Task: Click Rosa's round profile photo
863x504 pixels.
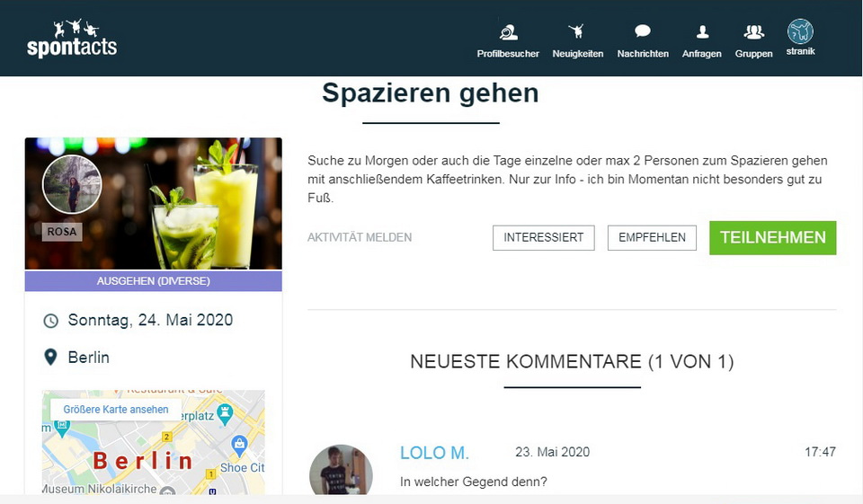Action: click(x=72, y=183)
